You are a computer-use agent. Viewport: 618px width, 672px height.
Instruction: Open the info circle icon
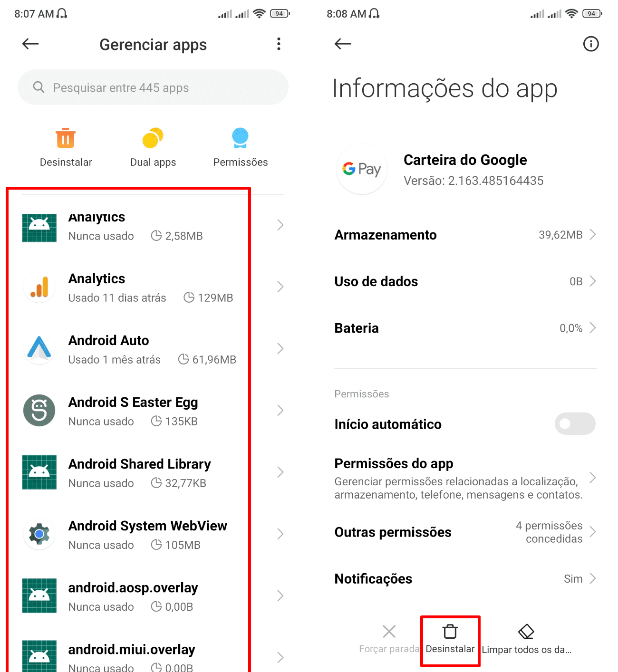click(591, 44)
